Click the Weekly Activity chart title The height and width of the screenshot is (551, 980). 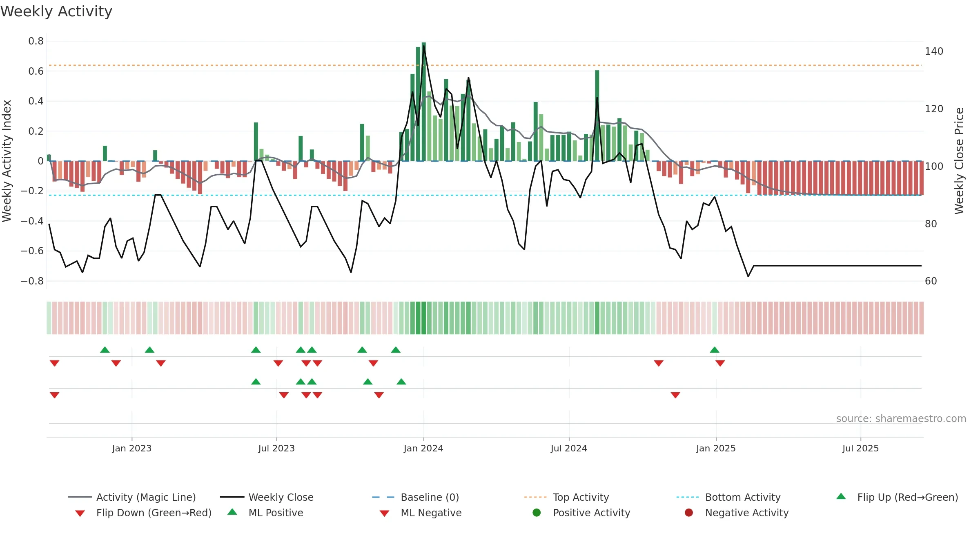point(56,11)
